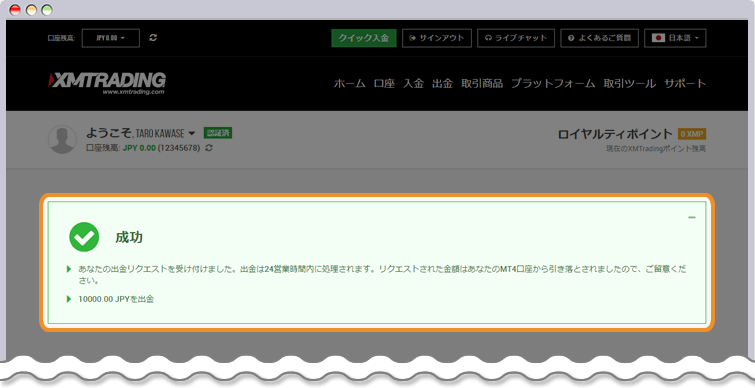Image resolution: width=755 pixels, height=388 pixels.
Task: Open the 口座 menu
Action: [384, 83]
